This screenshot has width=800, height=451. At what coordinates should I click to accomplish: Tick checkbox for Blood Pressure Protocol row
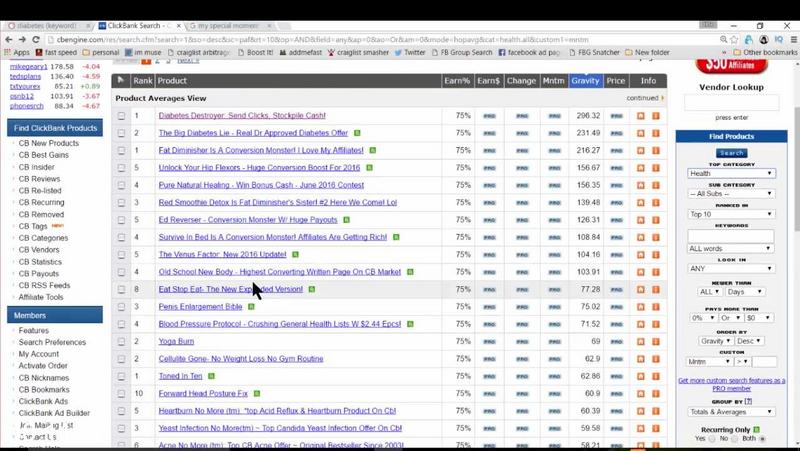tap(121, 324)
